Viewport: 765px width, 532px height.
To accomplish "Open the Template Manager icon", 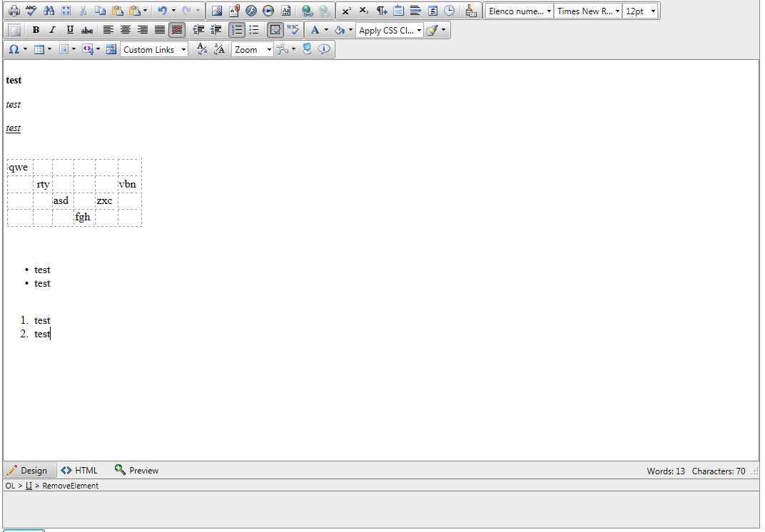I will coord(286,10).
